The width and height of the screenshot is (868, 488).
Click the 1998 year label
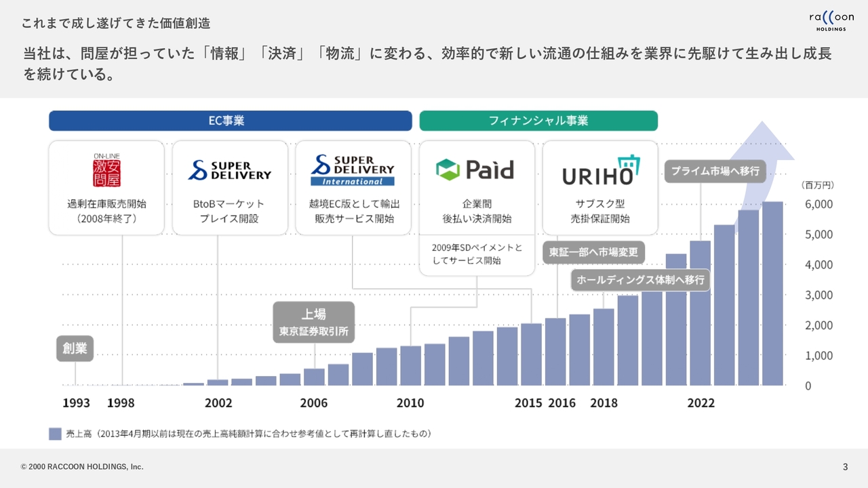tap(121, 403)
